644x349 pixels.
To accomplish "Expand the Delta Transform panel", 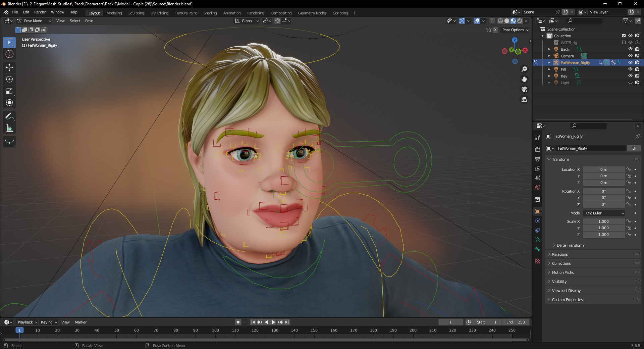I will point(570,245).
